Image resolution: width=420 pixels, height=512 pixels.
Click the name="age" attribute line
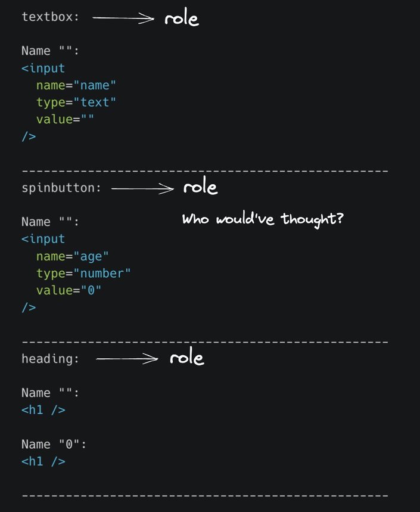point(73,256)
